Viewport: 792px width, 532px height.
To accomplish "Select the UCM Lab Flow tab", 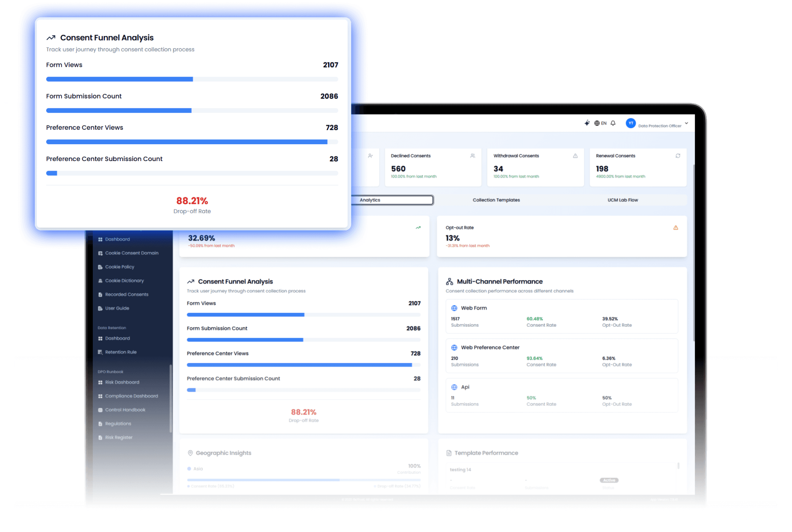I will pos(622,200).
